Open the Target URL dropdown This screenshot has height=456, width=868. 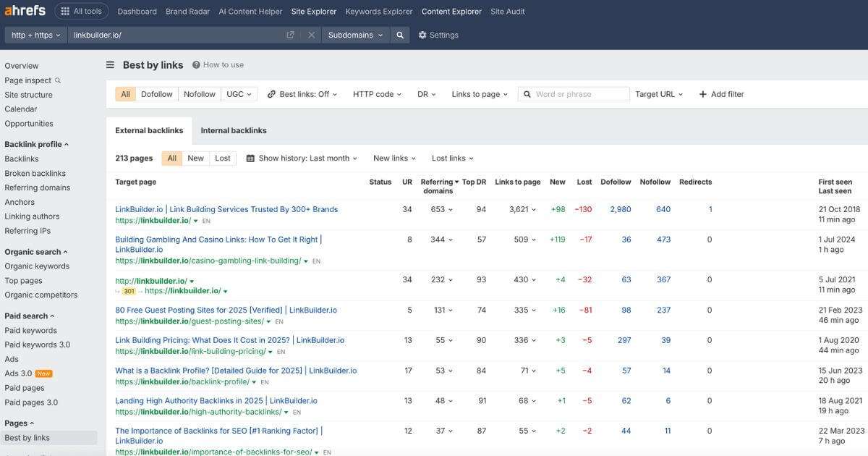point(659,94)
